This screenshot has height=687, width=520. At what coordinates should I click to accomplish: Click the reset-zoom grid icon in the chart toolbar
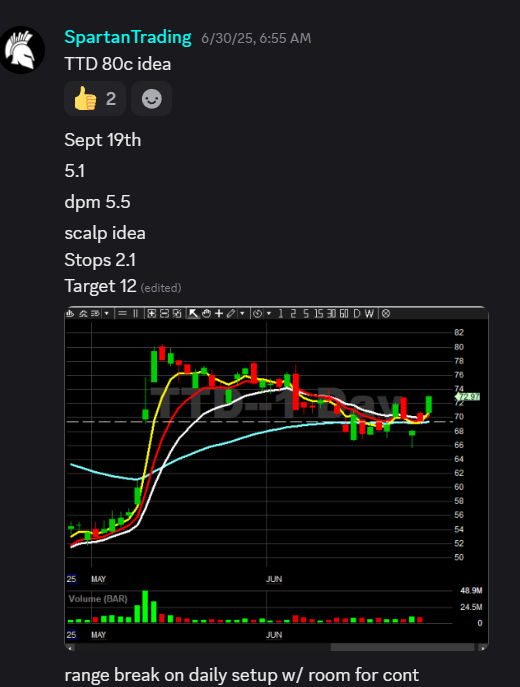pyautogui.click(x=177, y=314)
